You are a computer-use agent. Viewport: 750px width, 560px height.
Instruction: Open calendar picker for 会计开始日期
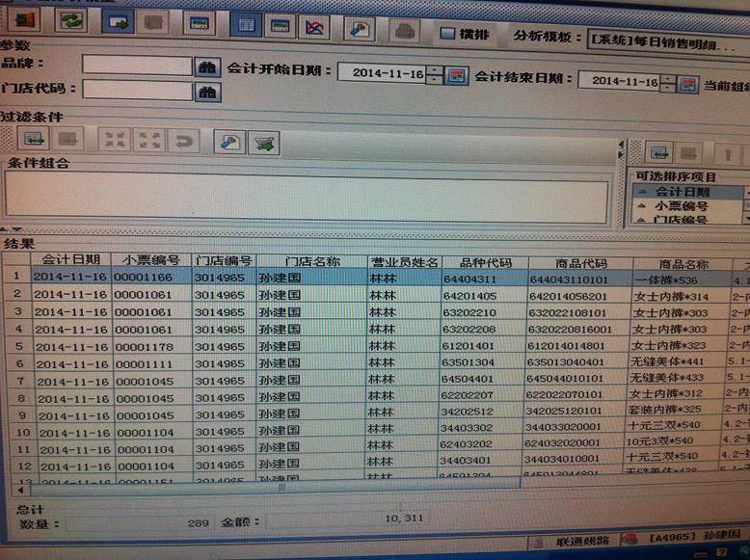(457, 74)
